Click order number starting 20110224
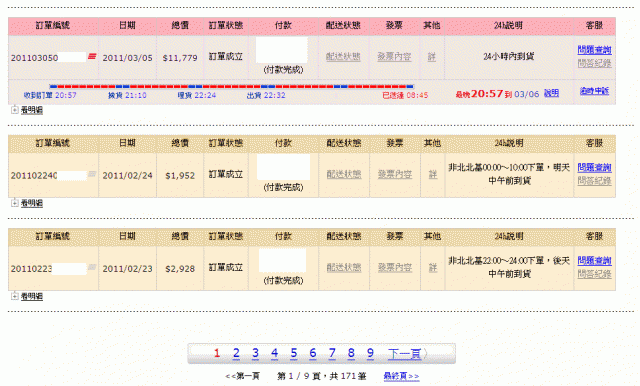Viewport: 640px width, 386px height. [34, 175]
